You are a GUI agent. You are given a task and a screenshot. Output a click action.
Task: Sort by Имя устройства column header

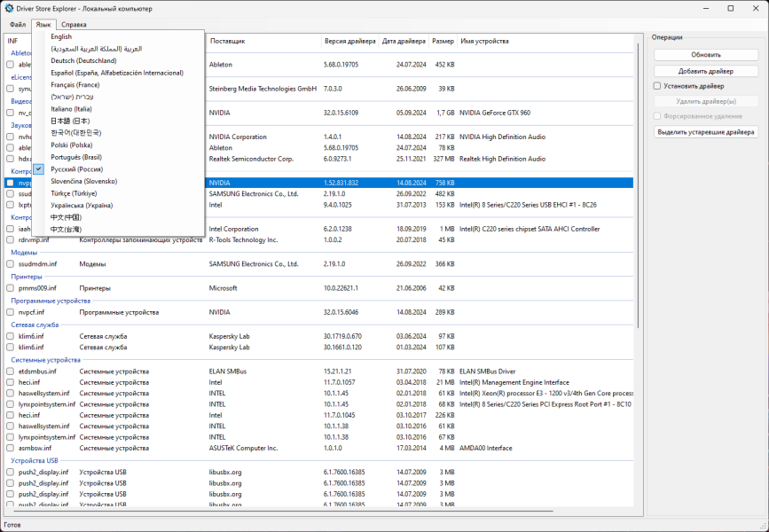click(x=484, y=41)
